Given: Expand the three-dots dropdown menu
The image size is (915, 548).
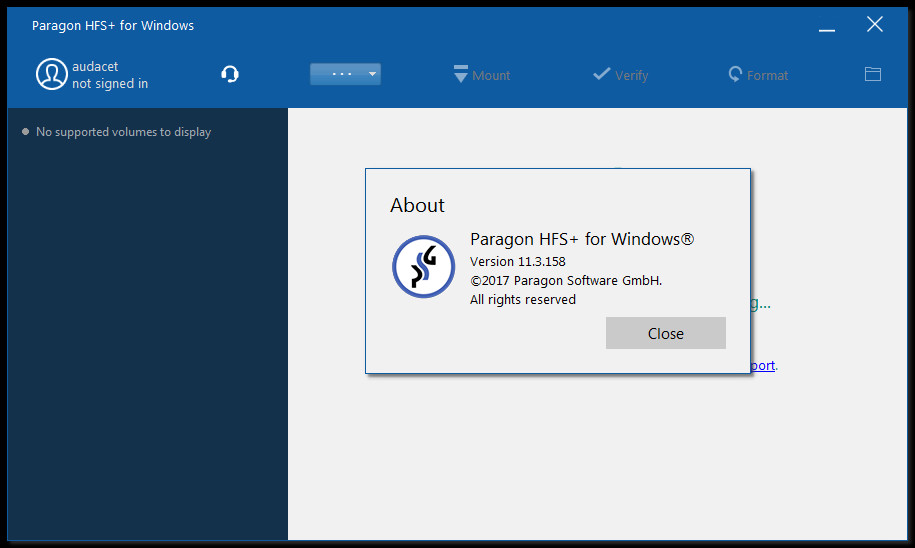Looking at the screenshot, I should tap(345, 74).
